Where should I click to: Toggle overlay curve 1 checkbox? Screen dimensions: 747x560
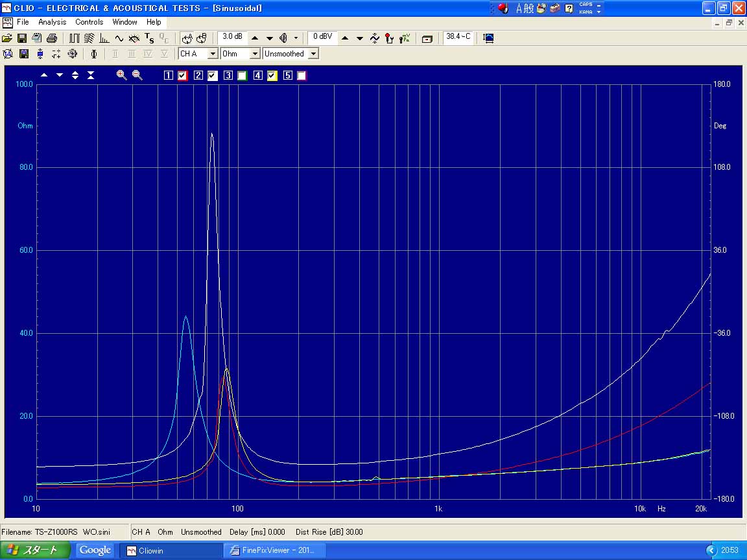coord(183,76)
